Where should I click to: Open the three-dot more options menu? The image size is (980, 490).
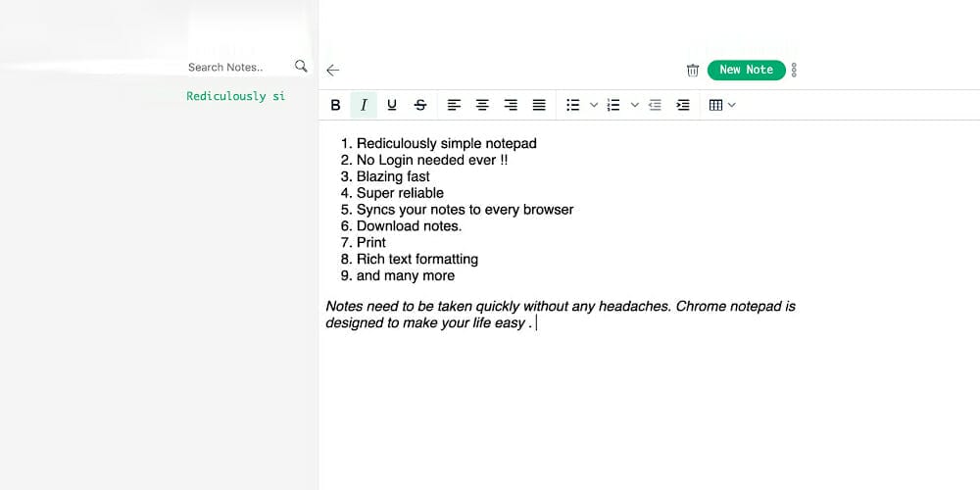click(794, 70)
